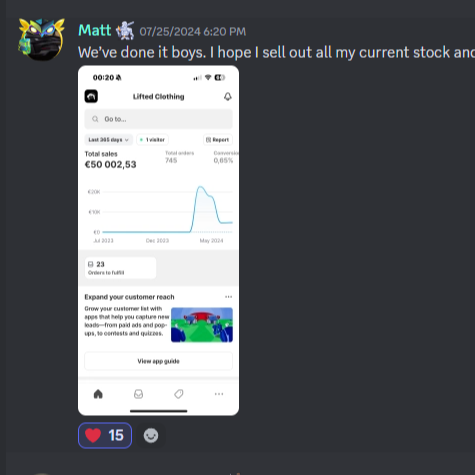Open the add reaction smiley picker

(x=151, y=435)
